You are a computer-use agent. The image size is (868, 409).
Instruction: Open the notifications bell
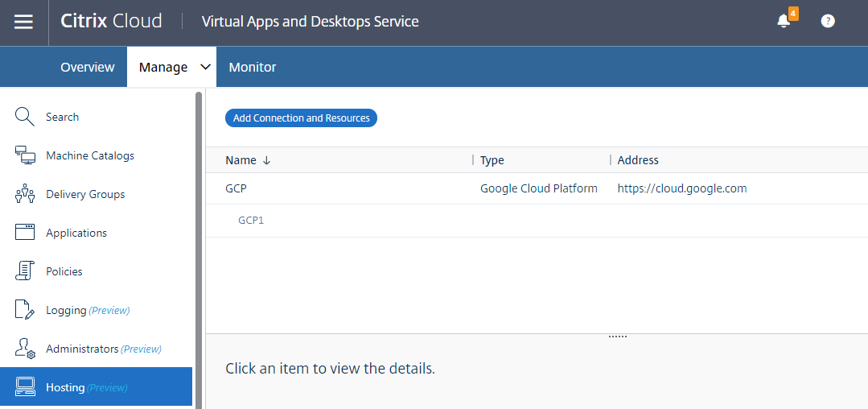pos(784,21)
